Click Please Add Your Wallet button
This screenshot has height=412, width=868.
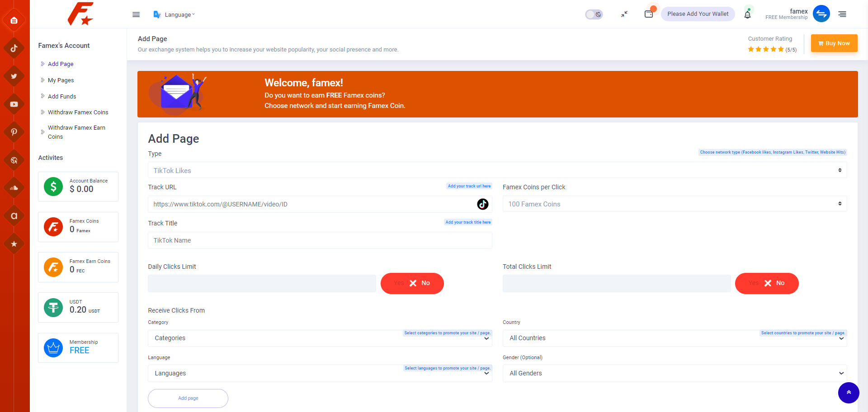tap(698, 14)
